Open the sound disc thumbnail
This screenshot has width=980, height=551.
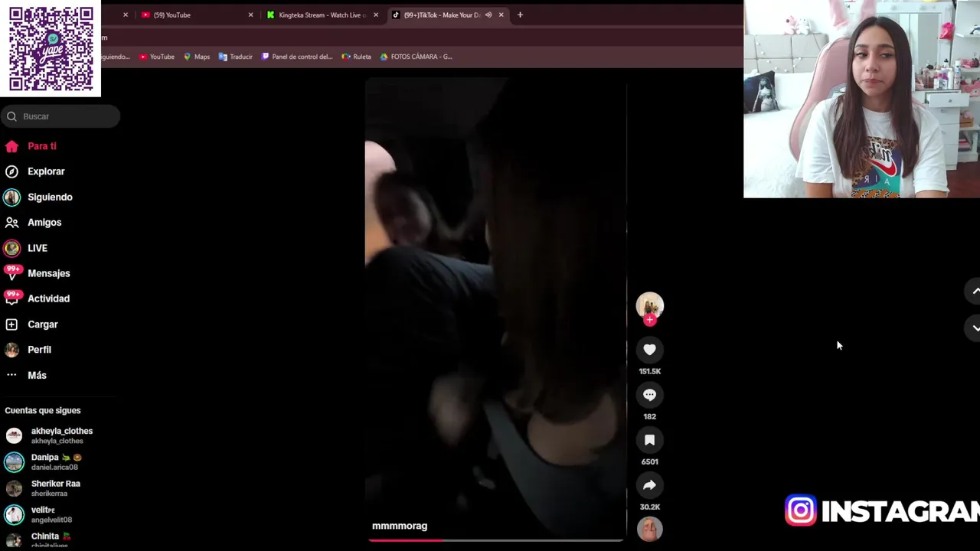(x=649, y=529)
